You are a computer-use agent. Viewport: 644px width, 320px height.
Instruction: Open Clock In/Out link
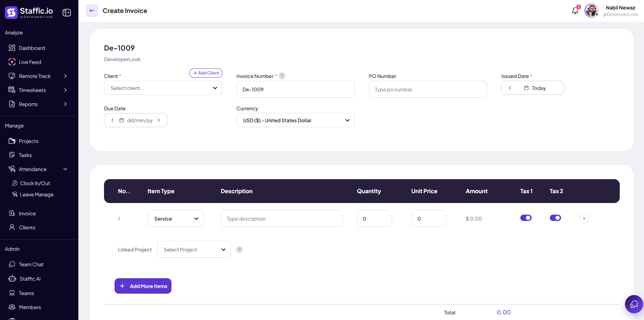pos(35,183)
